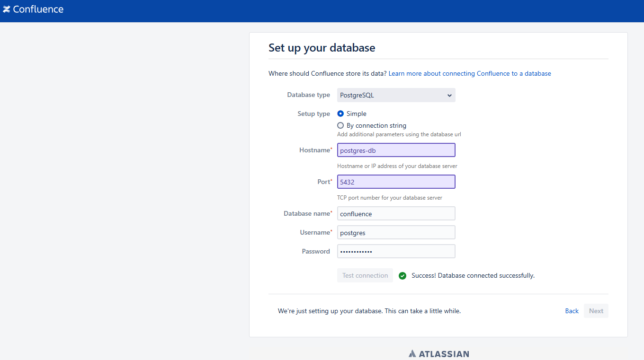Open Learn more about connecting Confluence link
This screenshot has height=360, width=644.
point(470,73)
